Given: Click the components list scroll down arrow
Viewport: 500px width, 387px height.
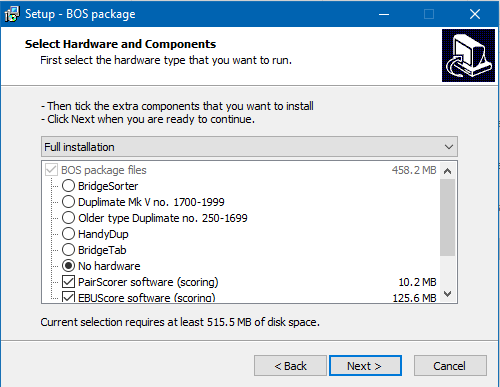Looking at the screenshot, I should tap(448, 294).
